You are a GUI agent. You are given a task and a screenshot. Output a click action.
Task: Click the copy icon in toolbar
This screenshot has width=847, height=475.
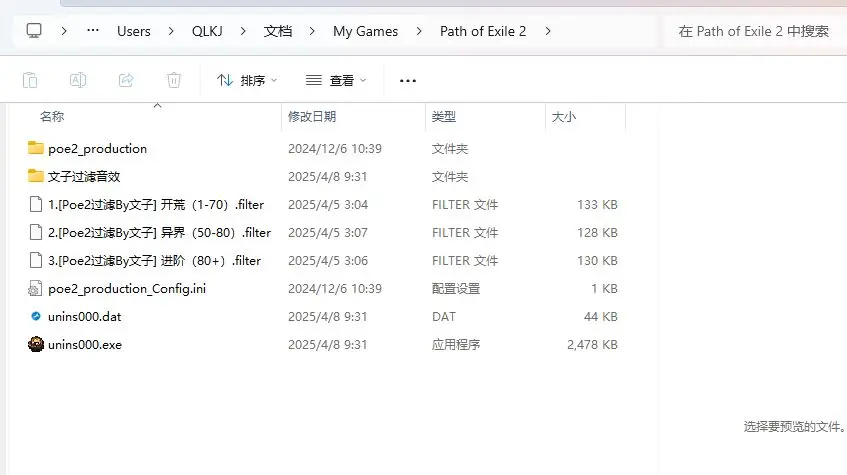pyautogui.click(x=30, y=80)
